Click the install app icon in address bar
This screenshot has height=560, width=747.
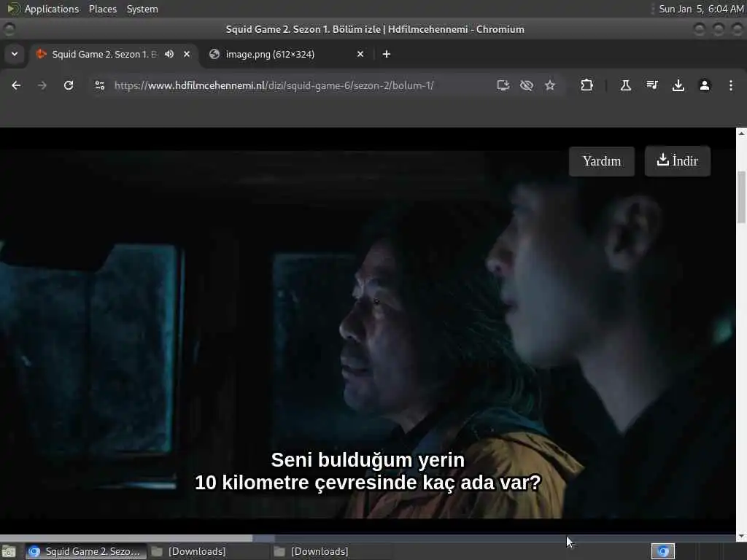tap(503, 85)
